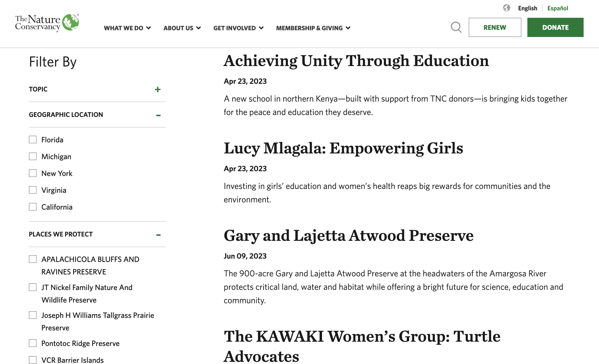Expand Topic filter with plus icon
The image size is (599, 364).
pyautogui.click(x=157, y=89)
